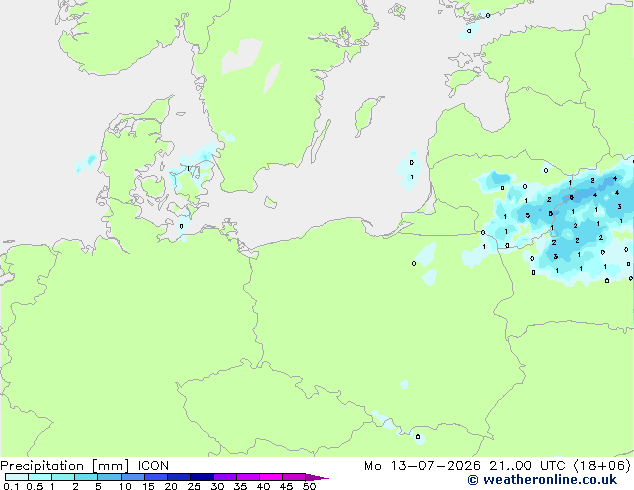The image size is (634, 490).
Task: Select the 30 mm purple legend swatch
Action: [x=225, y=477]
